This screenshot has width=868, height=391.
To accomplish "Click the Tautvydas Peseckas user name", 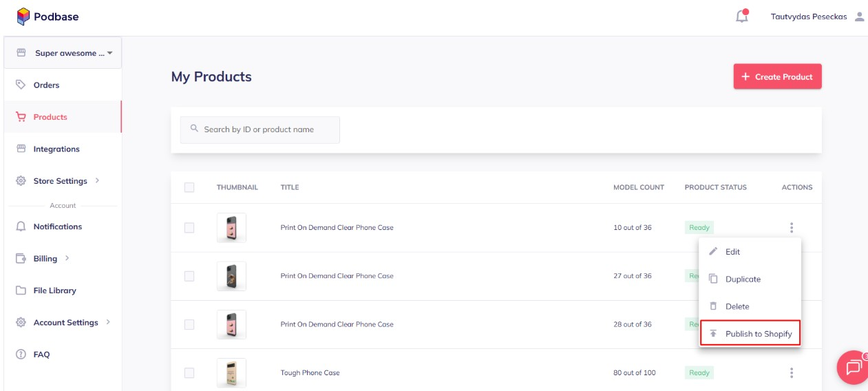I will [809, 17].
